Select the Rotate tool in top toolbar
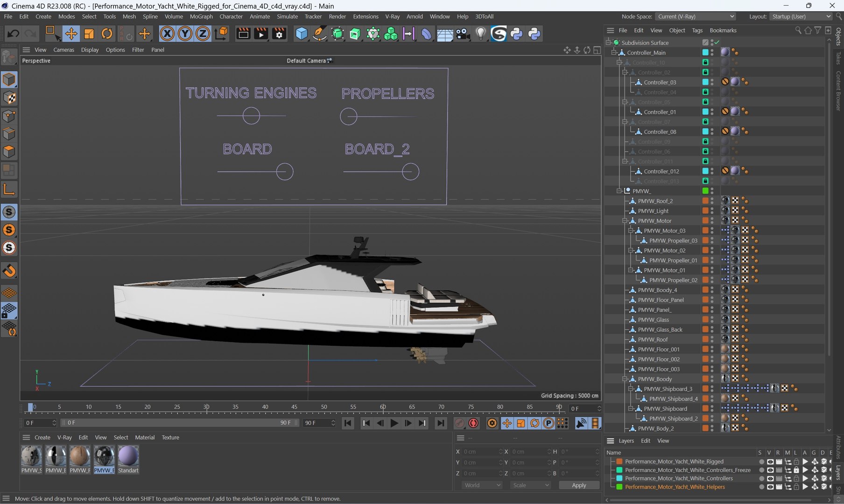 point(107,34)
